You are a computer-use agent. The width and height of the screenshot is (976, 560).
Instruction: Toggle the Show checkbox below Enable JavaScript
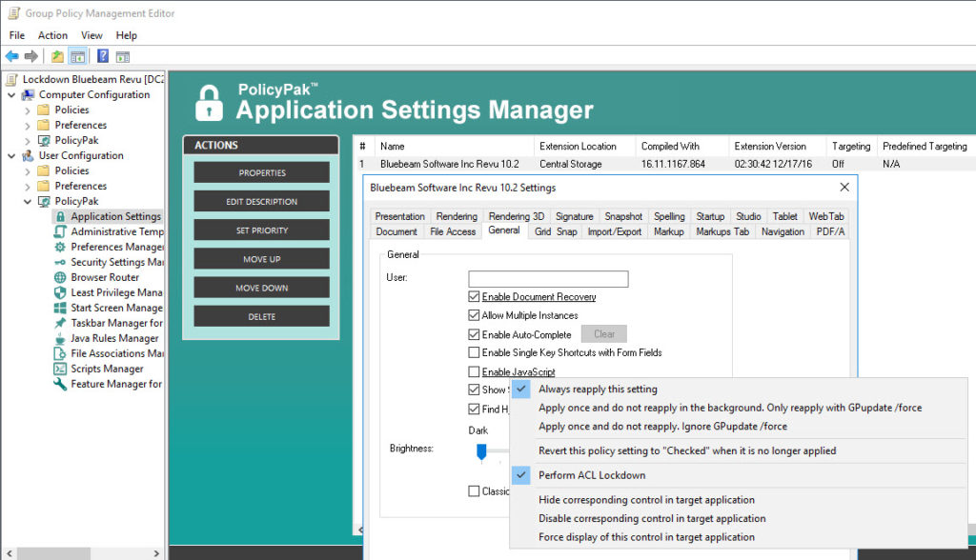(474, 390)
